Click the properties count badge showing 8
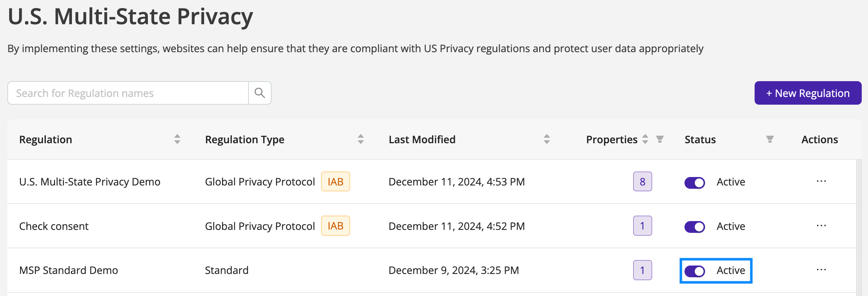Image resolution: width=868 pixels, height=296 pixels. coord(642,181)
